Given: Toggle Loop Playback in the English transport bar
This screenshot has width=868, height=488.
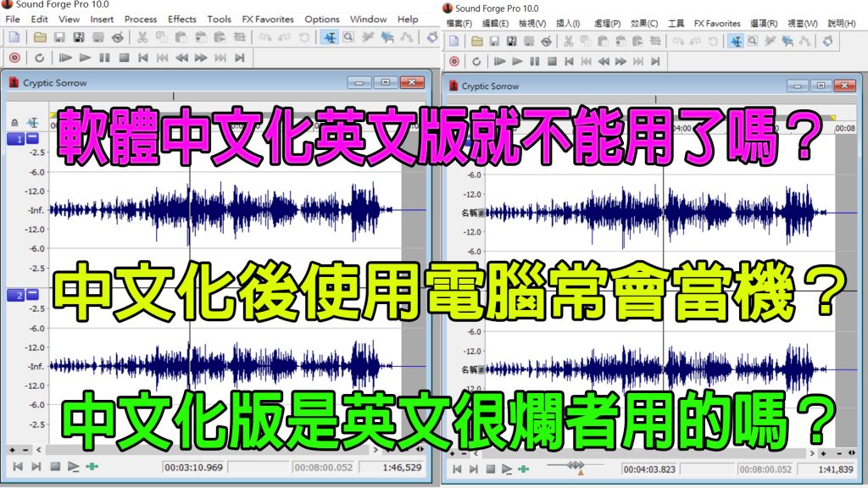Looking at the screenshot, I should (x=39, y=58).
